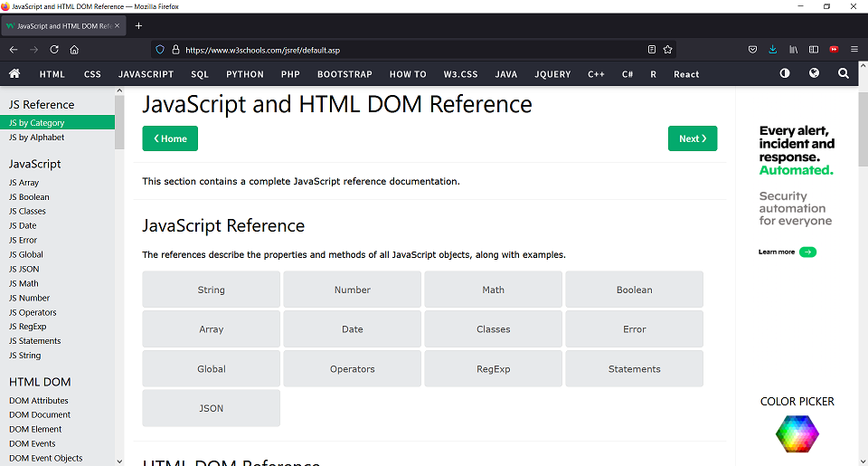Open the Pocket save icon

[752, 50]
